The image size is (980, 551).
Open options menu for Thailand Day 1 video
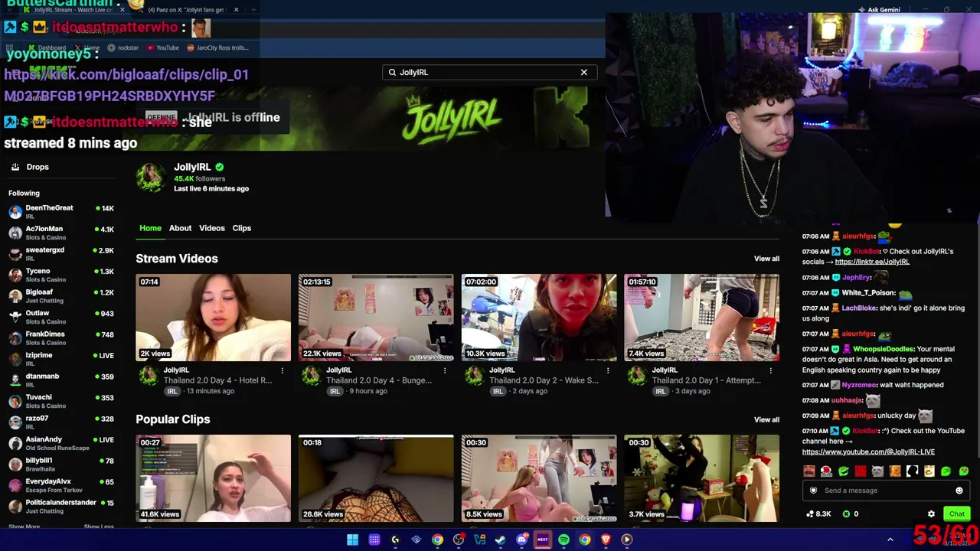pos(770,371)
